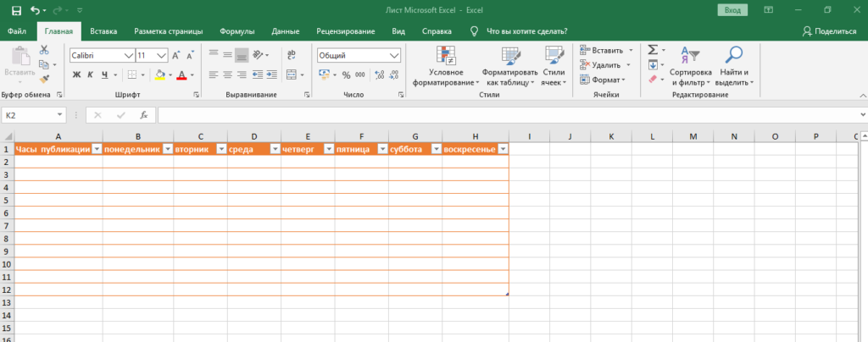Toggle underline formatting (Ч)
This screenshot has height=342, width=868.
pyautogui.click(x=103, y=75)
